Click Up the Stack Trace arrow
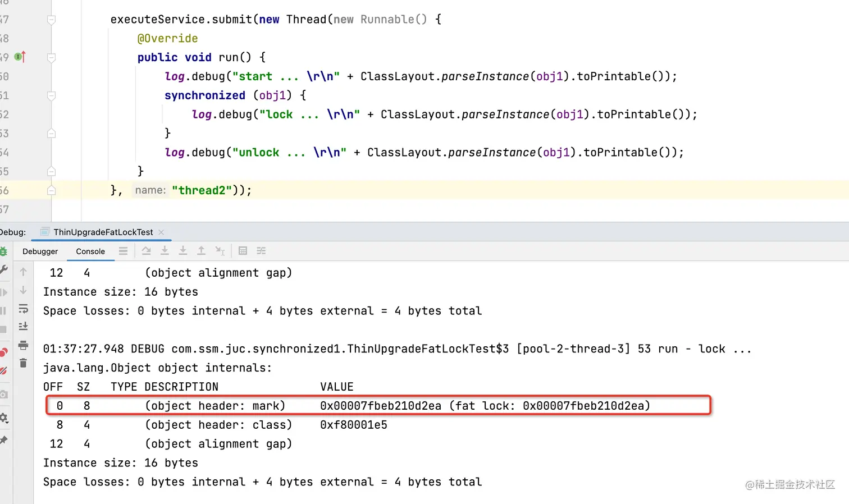The width and height of the screenshot is (849, 504). pos(23,272)
